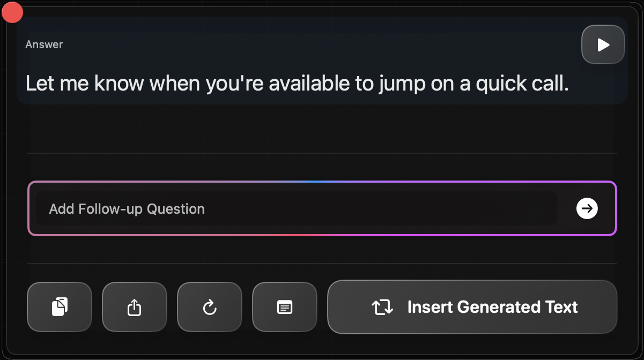Screen dimensions: 644x360
Task: Click the swap arrows icon beside Insert
Action: pyautogui.click(x=382, y=307)
